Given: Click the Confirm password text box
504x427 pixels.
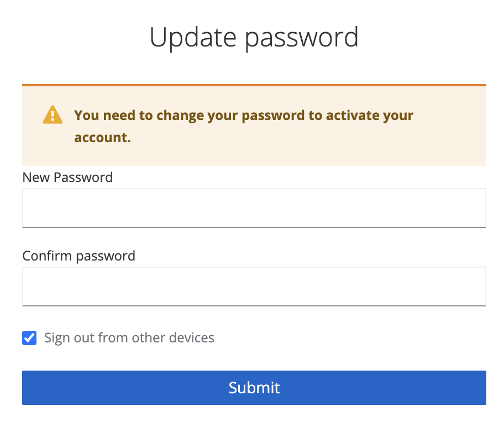Looking at the screenshot, I should click(254, 286).
